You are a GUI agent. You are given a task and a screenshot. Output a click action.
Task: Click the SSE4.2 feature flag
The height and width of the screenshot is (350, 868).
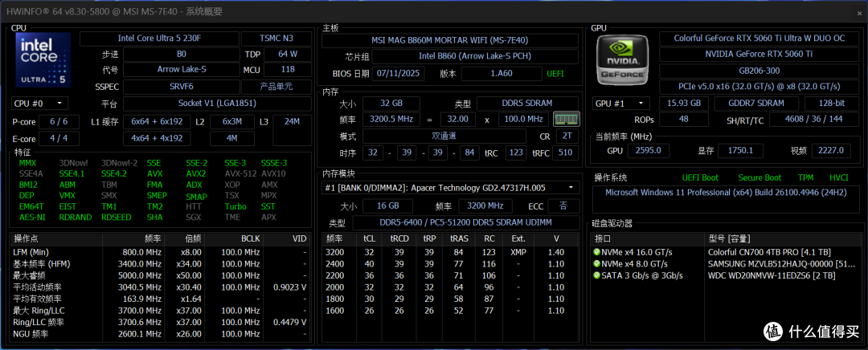click(x=114, y=173)
